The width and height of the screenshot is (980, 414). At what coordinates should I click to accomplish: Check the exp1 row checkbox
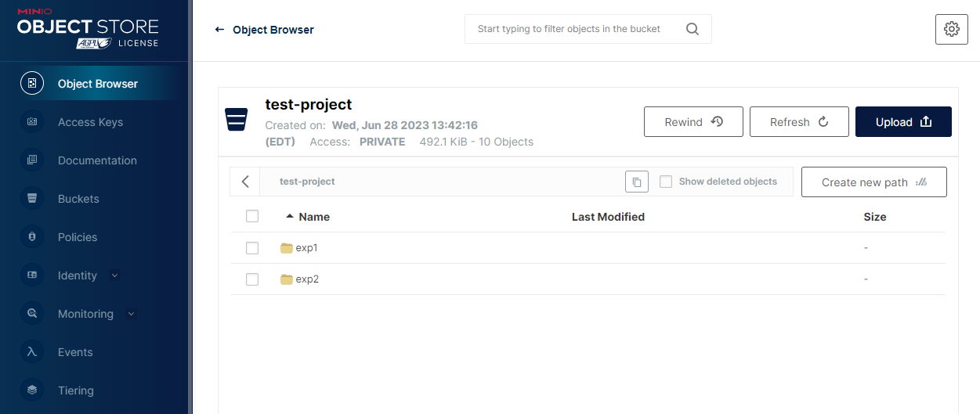point(252,248)
